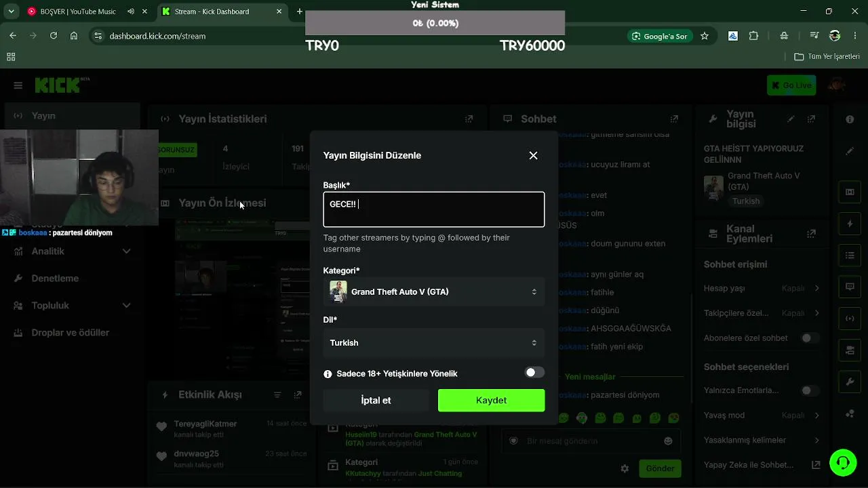Toggle the wrench icon in right rail
The height and width of the screenshot is (488, 868).
coord(850,382)
